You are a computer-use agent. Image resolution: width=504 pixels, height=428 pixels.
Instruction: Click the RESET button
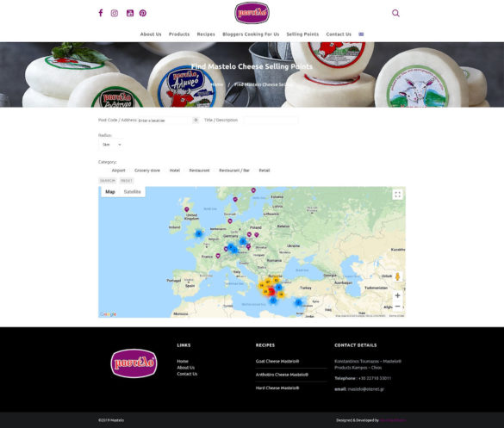click(x=127, y=181)
